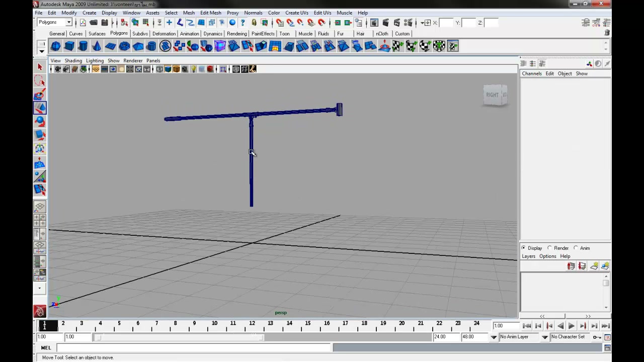Choose the Paint Selection tool
644x362 pixels.
coord(40,94)
